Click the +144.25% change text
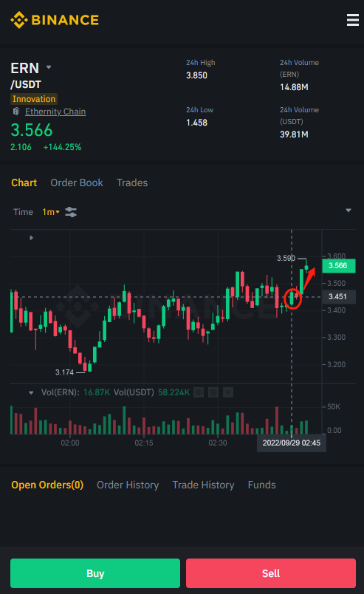 (x=62, y=147)
